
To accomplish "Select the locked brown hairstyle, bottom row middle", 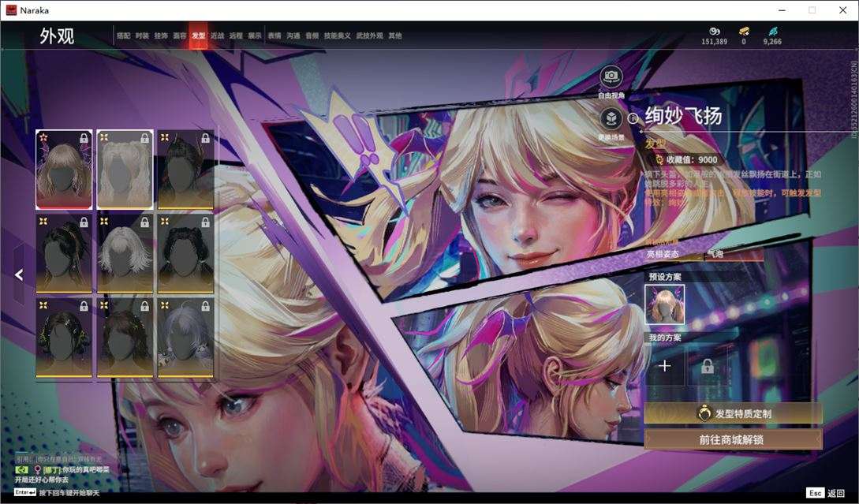I will 125,338.
